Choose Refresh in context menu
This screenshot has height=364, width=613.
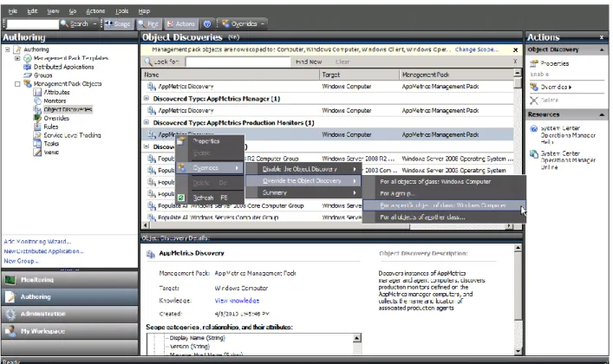210,198
